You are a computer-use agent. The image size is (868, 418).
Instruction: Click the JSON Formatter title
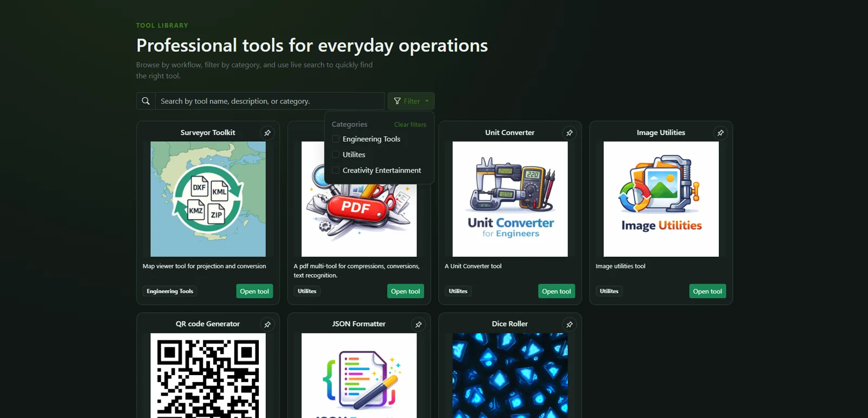[x=359, y=324]
